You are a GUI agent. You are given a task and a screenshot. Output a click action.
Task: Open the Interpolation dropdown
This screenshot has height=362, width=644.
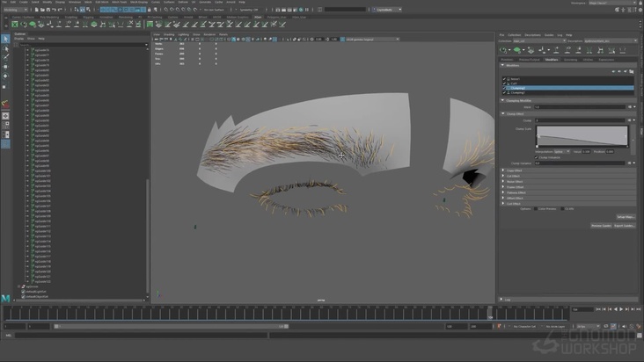tap(560, 151)
